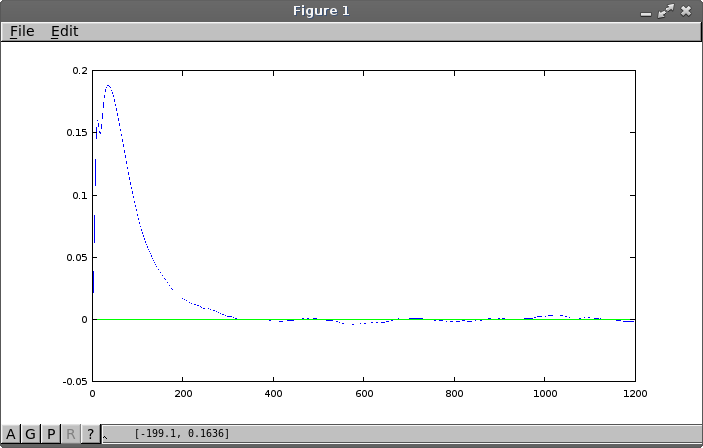Click the Figure 1 title bar text
This screenshot has width=703, height=448.
point(321,11)
